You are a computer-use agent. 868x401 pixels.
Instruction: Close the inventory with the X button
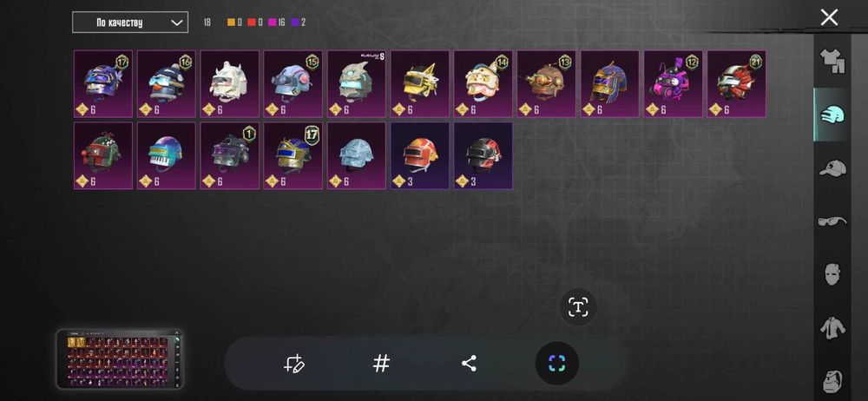[829, 17]
